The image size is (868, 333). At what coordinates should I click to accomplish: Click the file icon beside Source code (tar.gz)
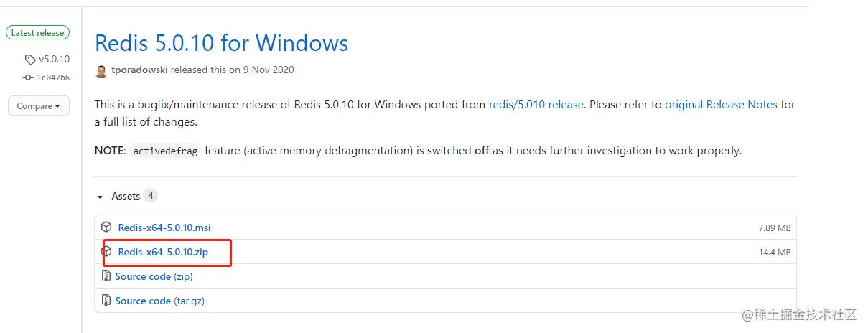click(x=106, y=301)
